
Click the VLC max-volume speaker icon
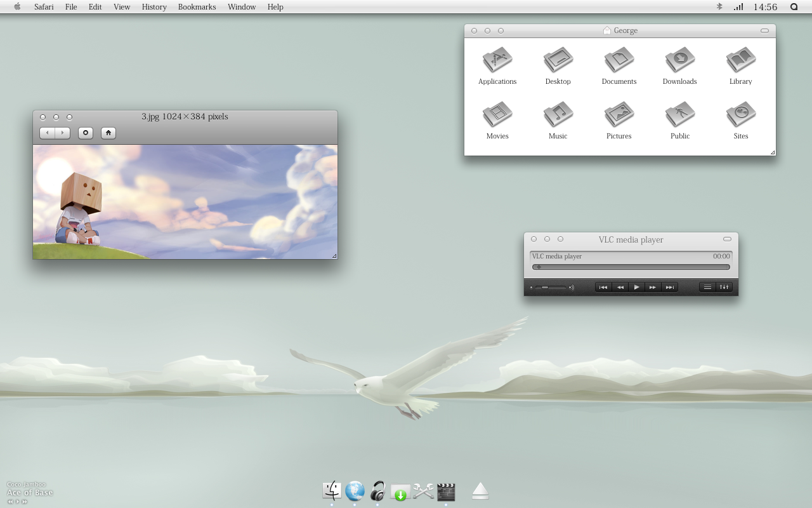tap(571, 288)
